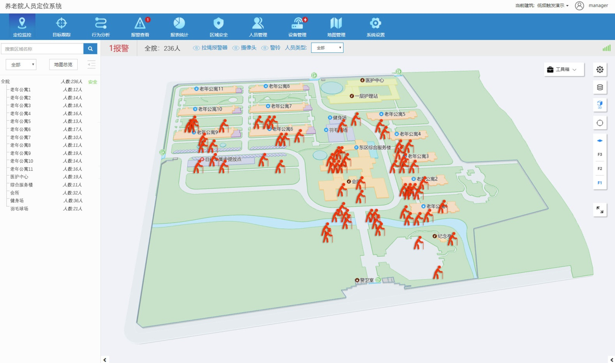Switch to floor F3
Screen dimensions: 615x363
[600, 154]
